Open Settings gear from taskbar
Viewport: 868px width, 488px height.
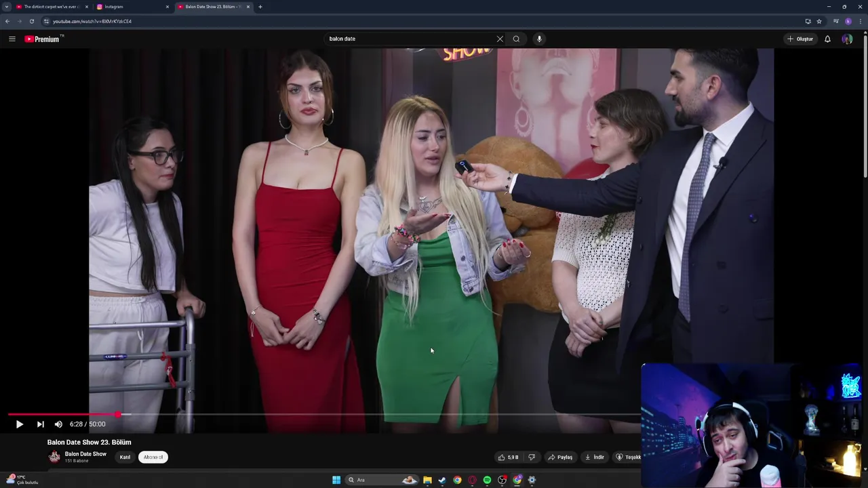tap(532, 480)
